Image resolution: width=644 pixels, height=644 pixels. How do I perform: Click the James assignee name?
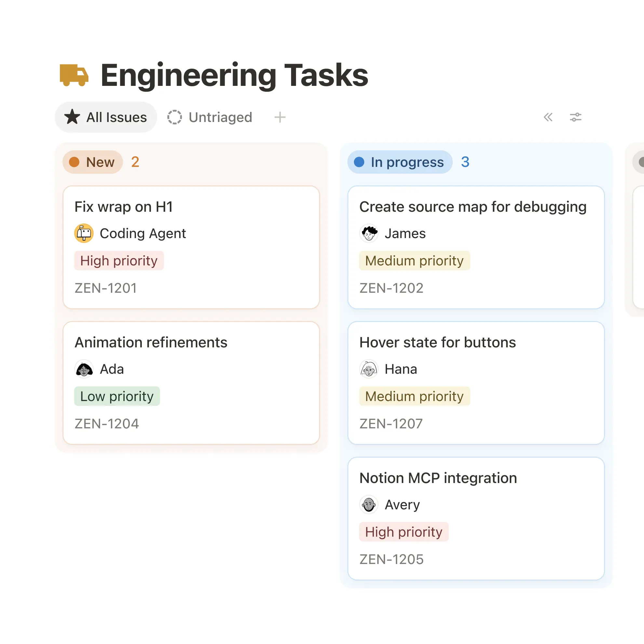tap(405, 233)
